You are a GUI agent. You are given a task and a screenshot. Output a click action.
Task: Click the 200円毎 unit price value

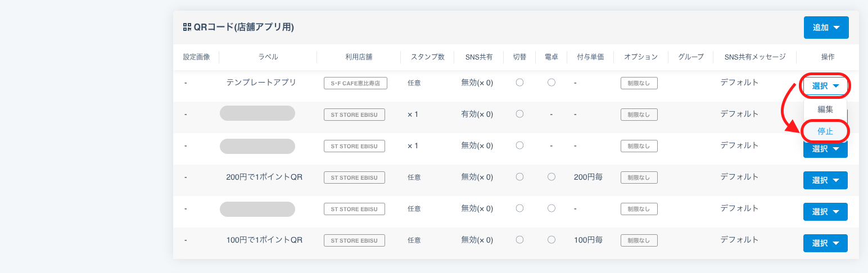588,177
